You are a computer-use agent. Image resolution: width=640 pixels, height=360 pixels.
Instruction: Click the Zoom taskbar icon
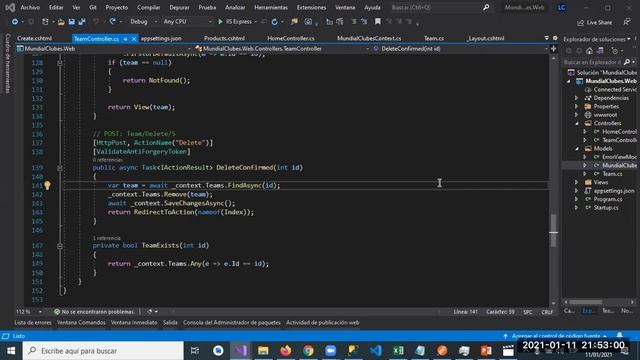pyautogui.click(x=331, y=351)
